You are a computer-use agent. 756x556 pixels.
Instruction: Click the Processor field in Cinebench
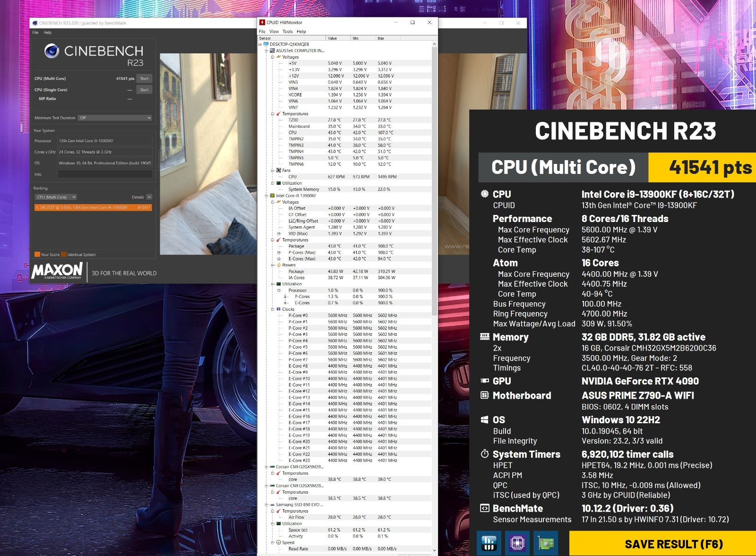pos(105,141)
